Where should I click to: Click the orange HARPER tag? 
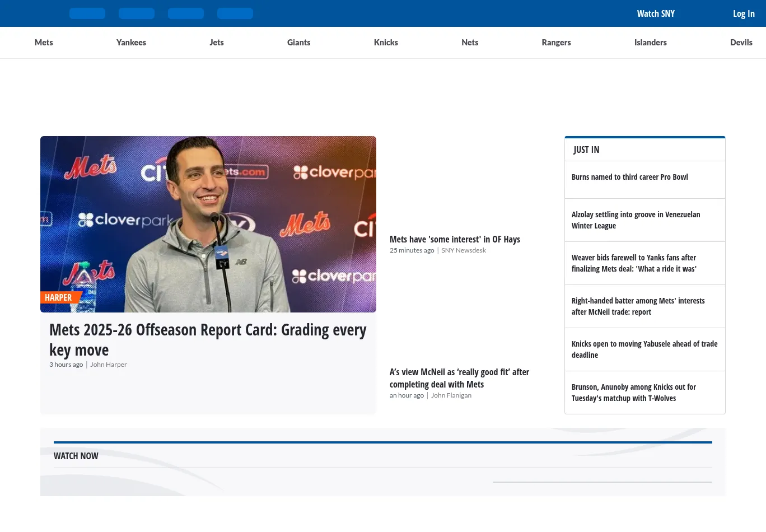(x=59, y=297)
